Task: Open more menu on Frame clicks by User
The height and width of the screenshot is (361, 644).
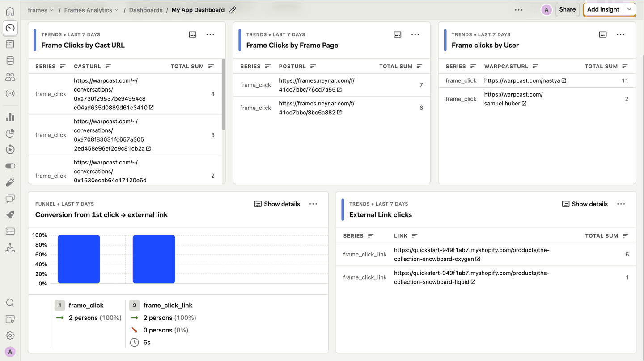Action: click(620, 34)
